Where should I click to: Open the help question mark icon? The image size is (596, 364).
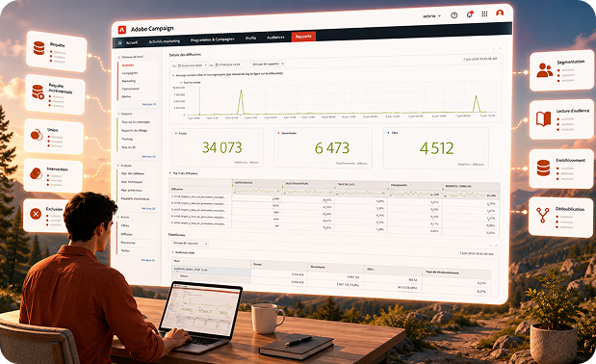pyautogui.click(x=453, y=15)
